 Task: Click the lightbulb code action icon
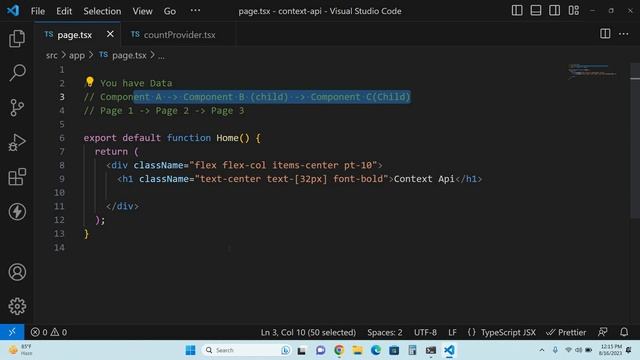click(x=90, y=82)
